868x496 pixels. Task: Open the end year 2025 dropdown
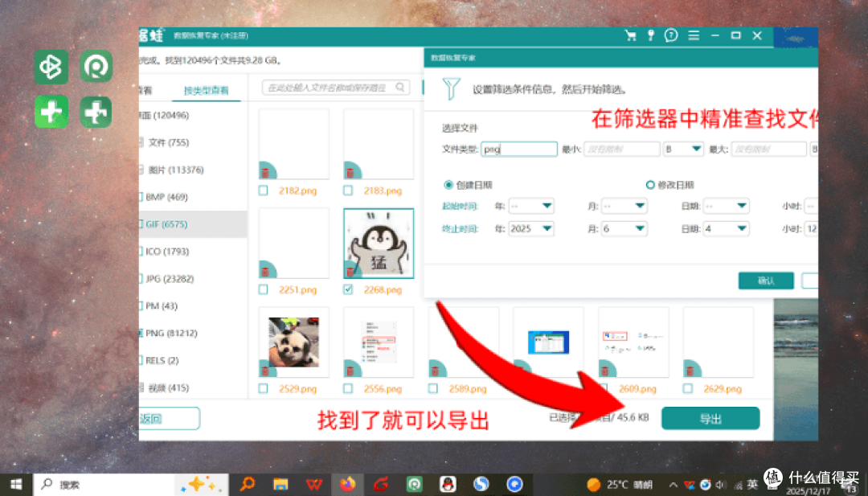click(x=531, y=228)
